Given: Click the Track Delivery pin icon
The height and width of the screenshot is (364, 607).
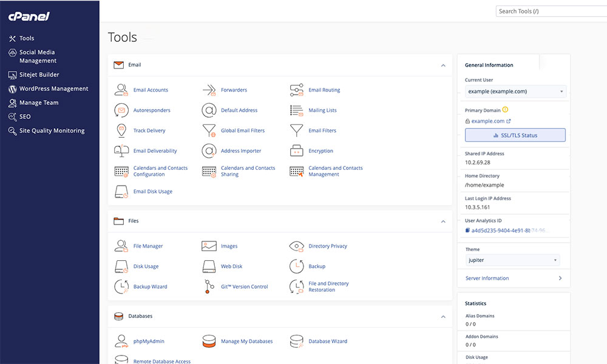Looking at the screenshot, I should 121,130.
